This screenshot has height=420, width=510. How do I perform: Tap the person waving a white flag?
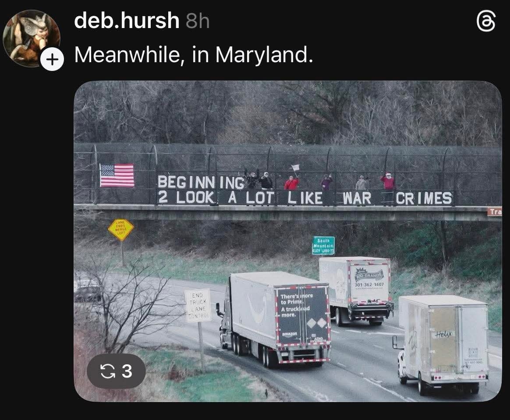click(x=292, y=179)
